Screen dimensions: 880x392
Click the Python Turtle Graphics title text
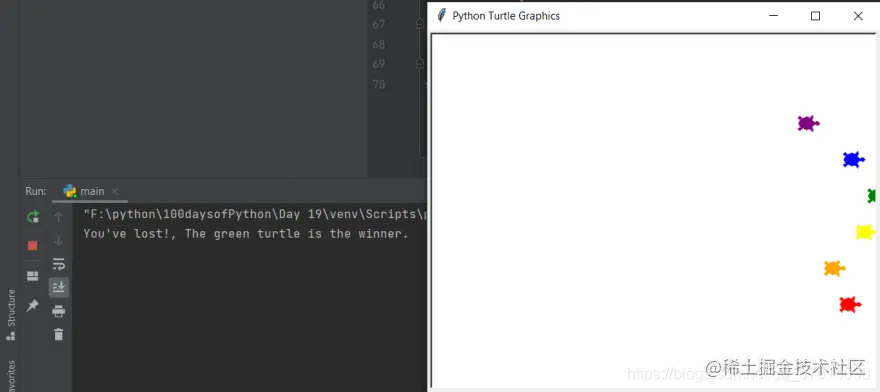tap(506, 16)
